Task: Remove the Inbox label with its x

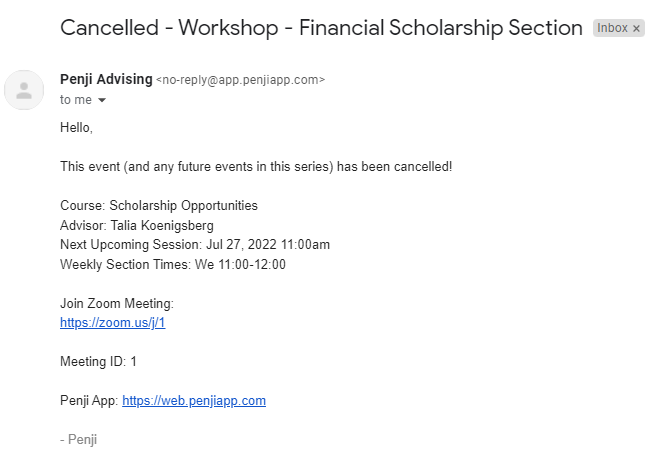Action: (x=636, y=28)
